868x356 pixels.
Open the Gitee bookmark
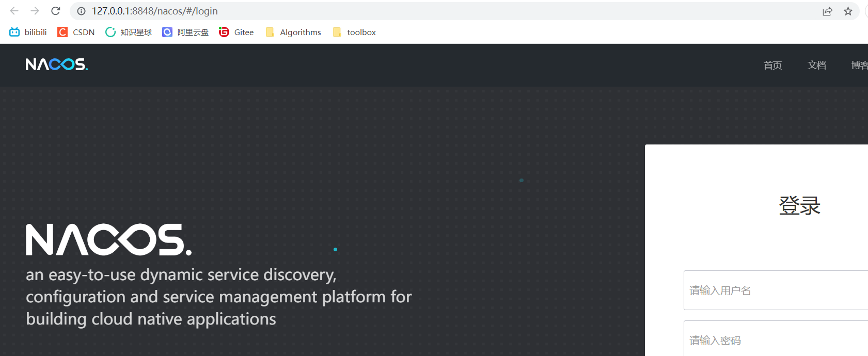tap(236, 32)
